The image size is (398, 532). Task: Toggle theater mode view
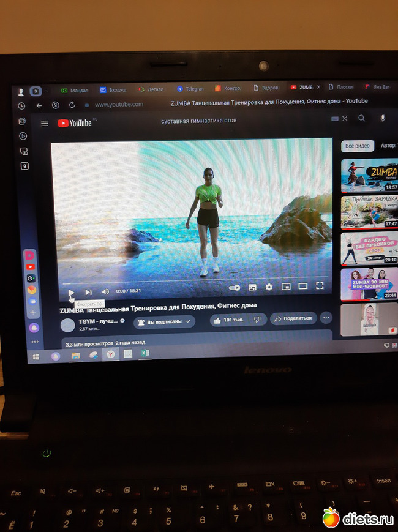coord(302,286)
